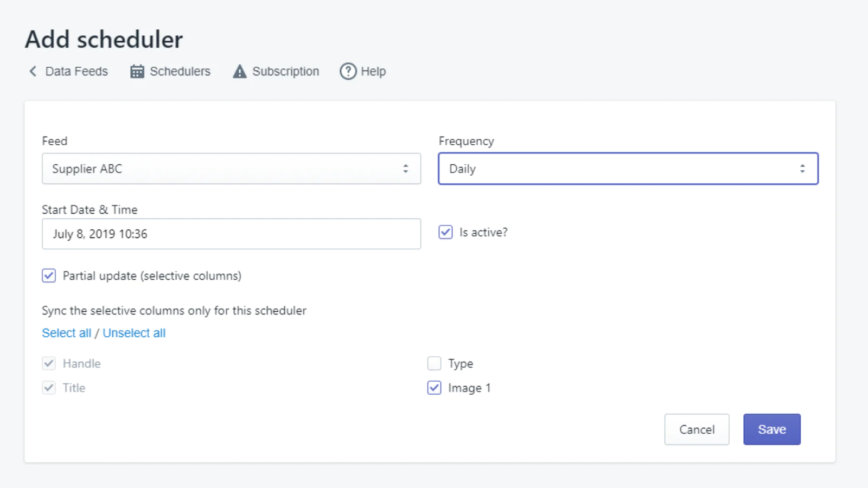The height and width of the screenshot is (488, 868).
Task: Click the Start Date & Time field
Action: 231,234
